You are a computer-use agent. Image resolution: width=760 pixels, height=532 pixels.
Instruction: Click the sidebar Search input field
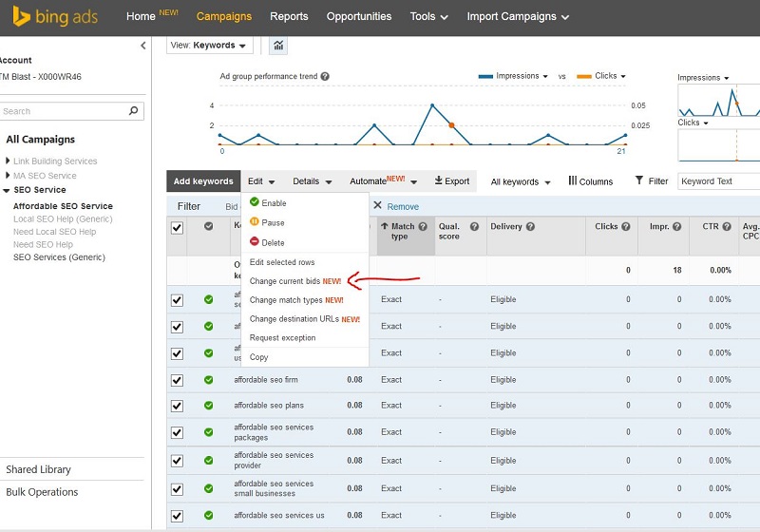coord(64,111)
